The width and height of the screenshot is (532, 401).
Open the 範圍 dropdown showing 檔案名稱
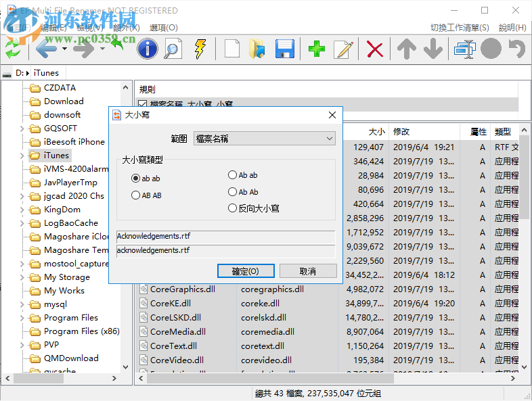264,139
